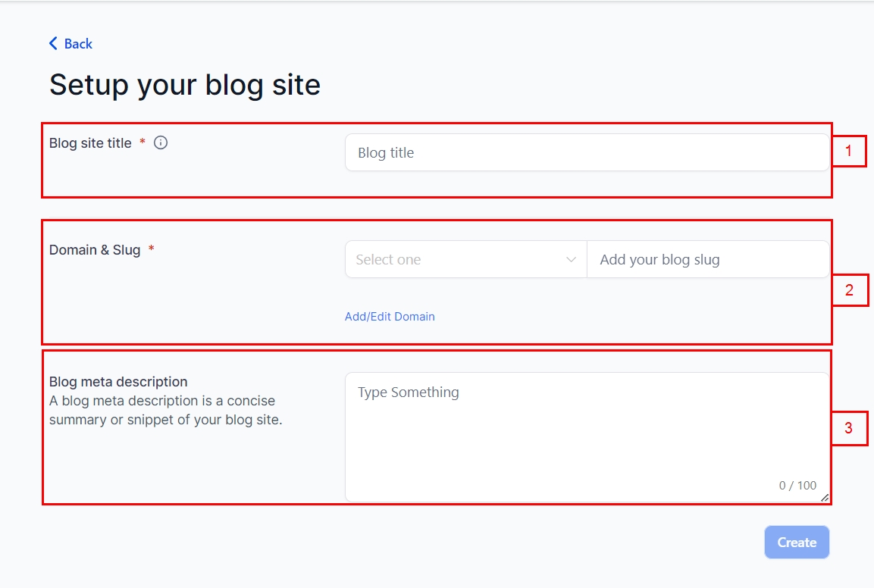This screenshot has width=874, height=588.
Task: Click the red annotation box numbered 1
Action: pyautogui.click(x=848, y=152)
